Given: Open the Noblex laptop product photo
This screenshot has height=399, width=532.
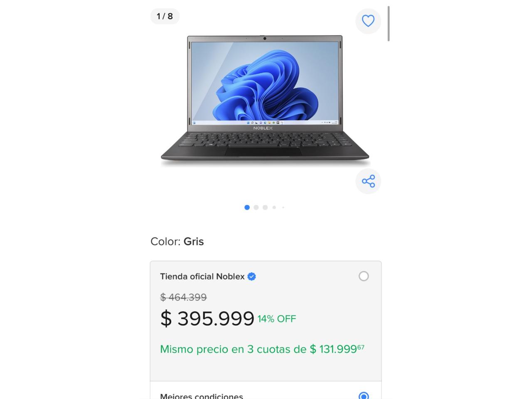Looking at the screenshot, I should coord(265,101).
